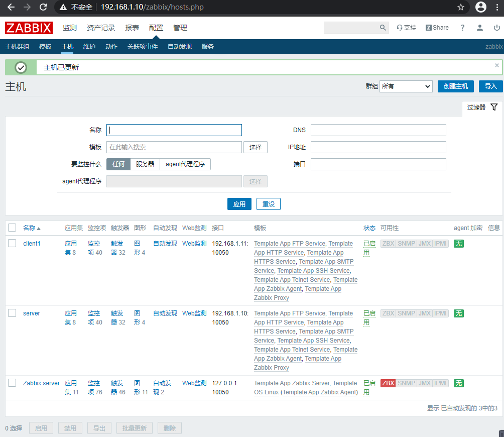Click 选择 button next to 模板

coord(255,147)
